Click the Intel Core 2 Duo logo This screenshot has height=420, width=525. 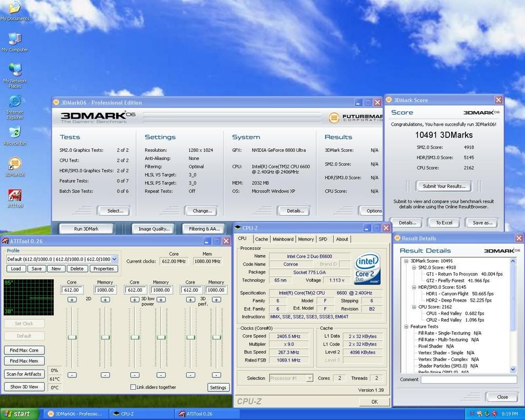[367, 269]
